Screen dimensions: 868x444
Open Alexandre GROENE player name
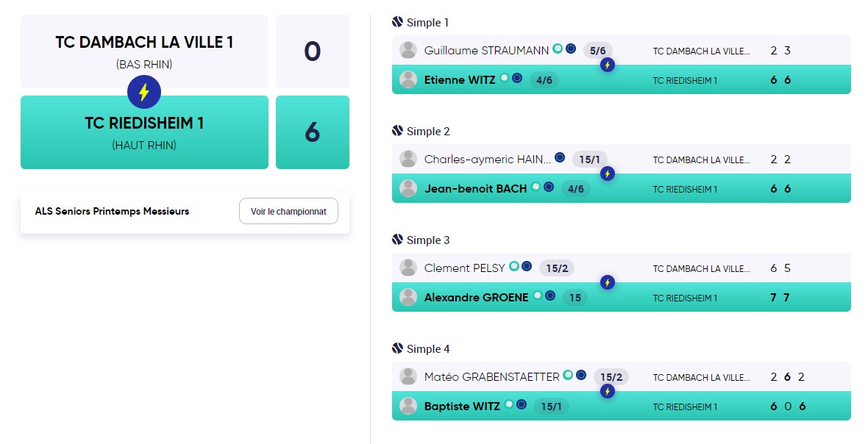(476, 298)
